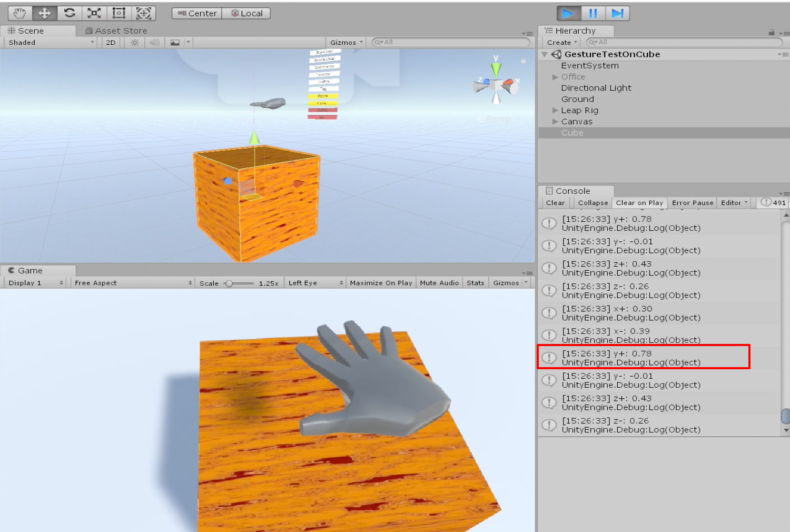Toggle scene lighting sun icon
This screenshot has height=532, width=790.
[x=135, y=43]
